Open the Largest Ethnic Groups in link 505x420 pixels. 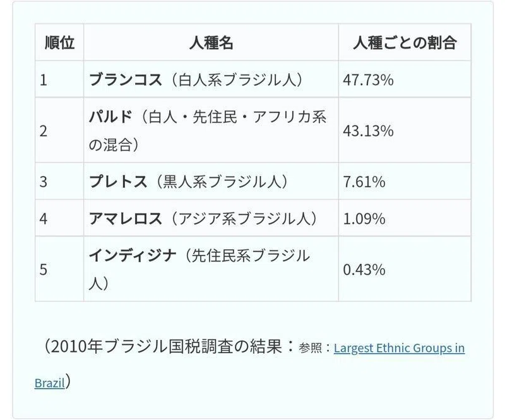[x=399, y=348]
